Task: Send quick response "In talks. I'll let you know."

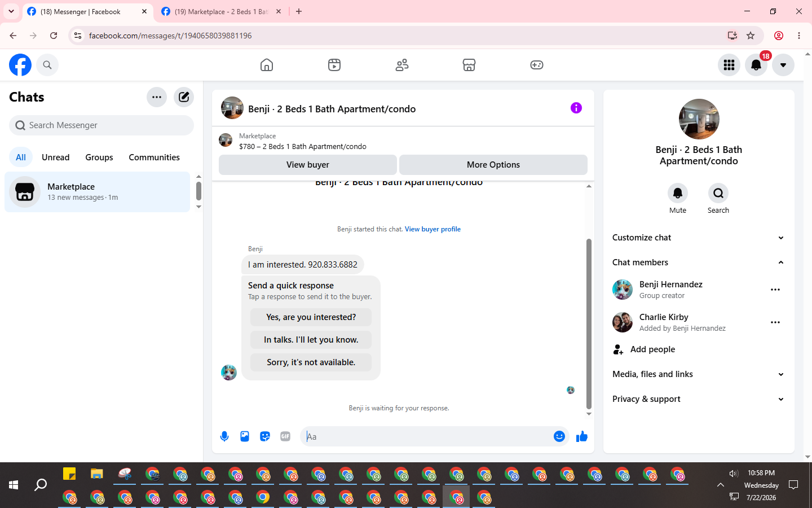Action: click(311, 340)
